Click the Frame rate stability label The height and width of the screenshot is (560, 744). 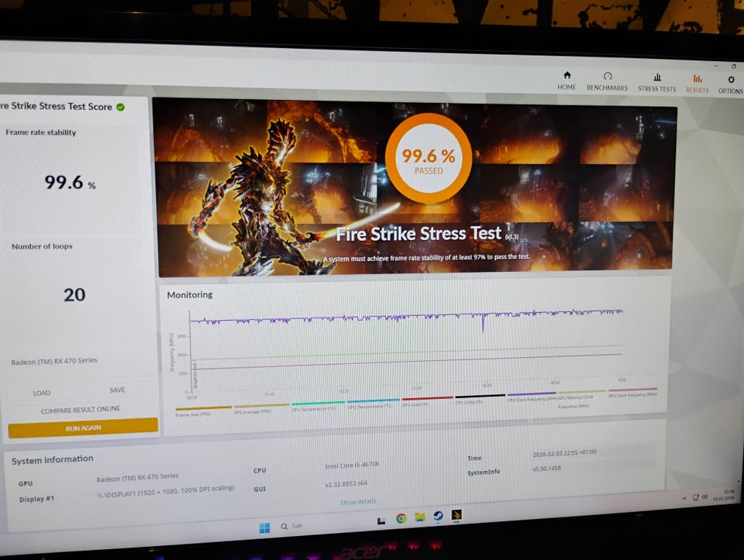[x=41, y=132]
